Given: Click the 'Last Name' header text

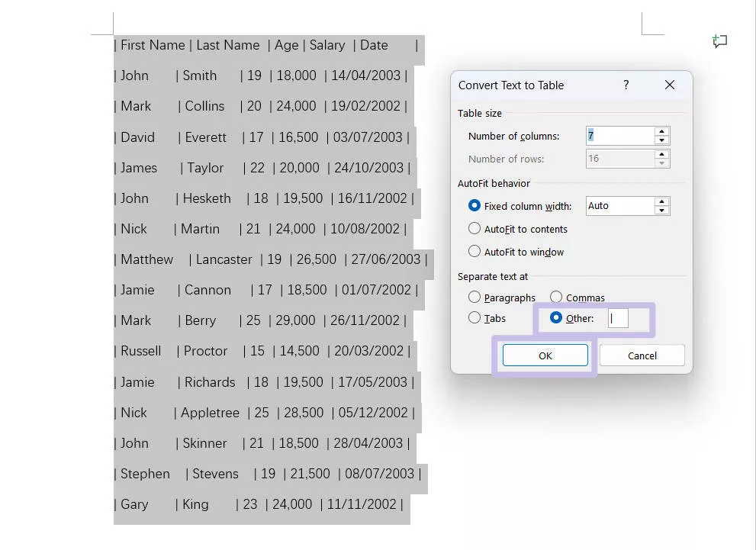Looking at the screenshot, I should [x=228, y=45].
